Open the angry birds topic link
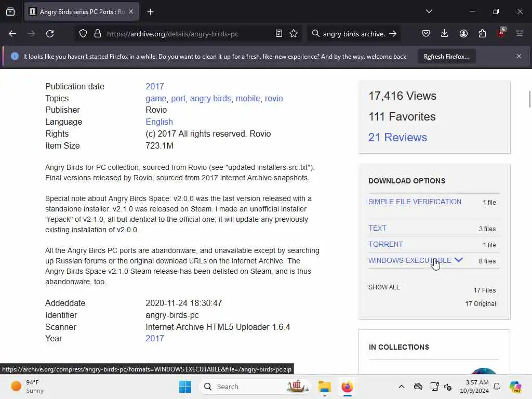The width and height of the screenshot is (532, 399). tap(210, 98)
